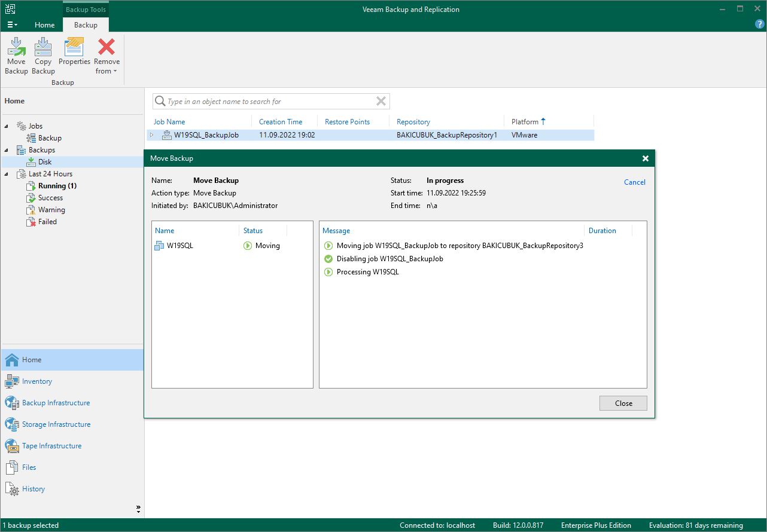This screenshot has width=767, height=532.
Task: Select the Processing W19SQL message row
Action: (368, 272)
